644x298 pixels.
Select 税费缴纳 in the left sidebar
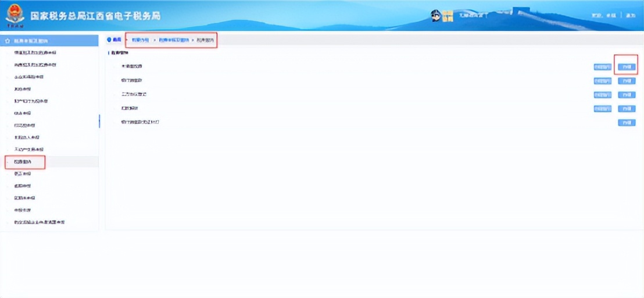tap(23, 163)
